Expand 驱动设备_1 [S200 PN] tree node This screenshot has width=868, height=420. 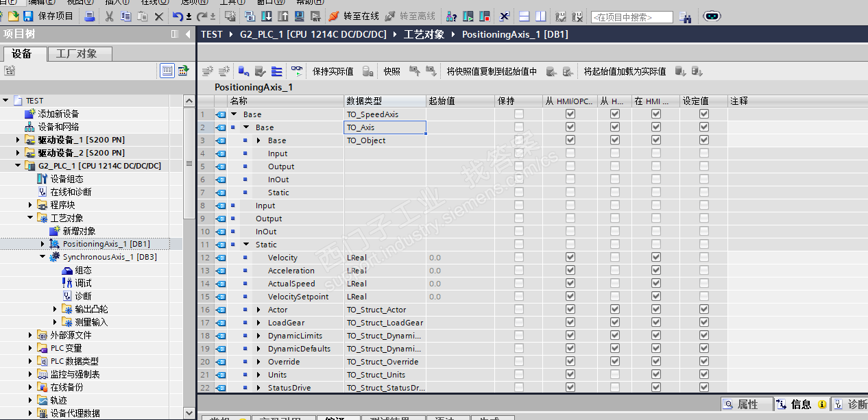point(18,140)
